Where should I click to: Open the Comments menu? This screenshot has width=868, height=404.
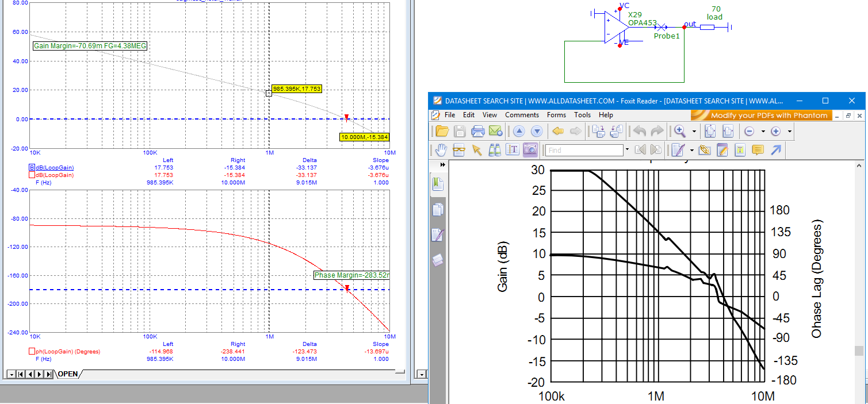click(522, 115)
